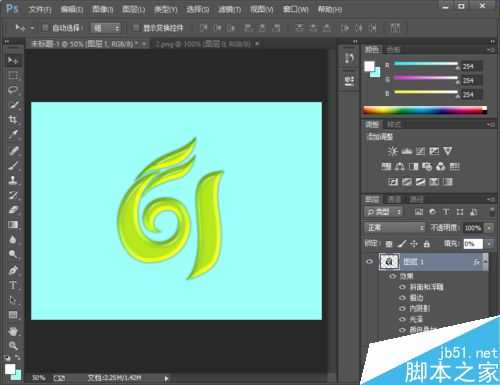
Task: Select the Eyedropper tool
Action: click(x=13, y=134)
